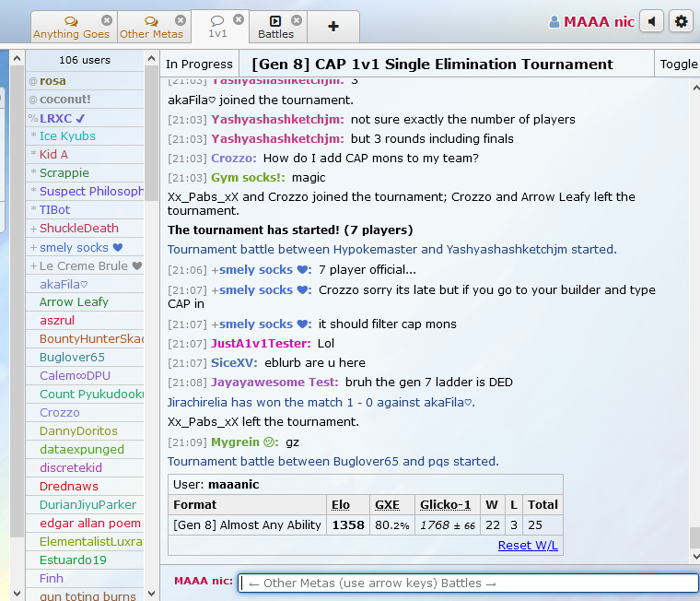
Task: Click the In Progress tournament status
Action: 199,65
